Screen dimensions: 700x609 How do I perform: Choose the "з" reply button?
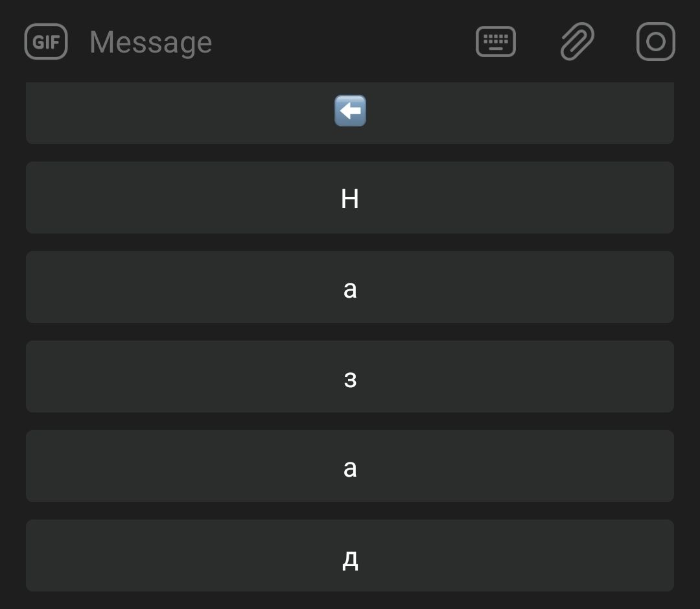pyautogui.click(x=350, y=376)
